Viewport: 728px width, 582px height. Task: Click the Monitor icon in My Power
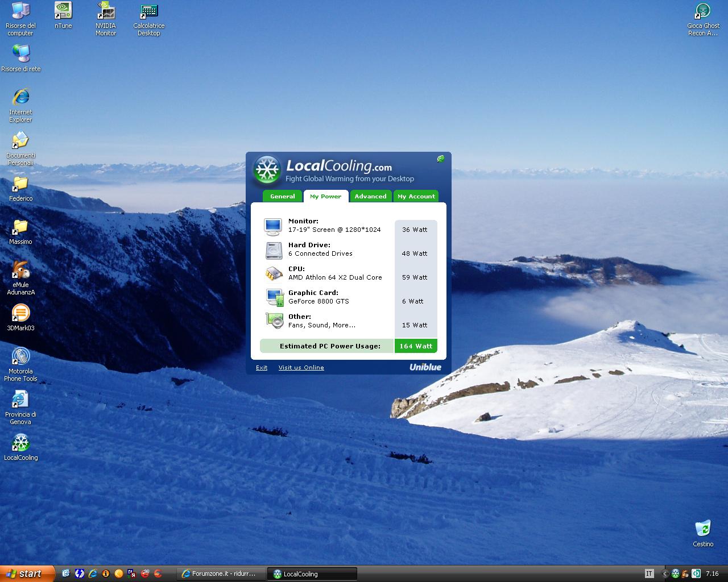273,226
